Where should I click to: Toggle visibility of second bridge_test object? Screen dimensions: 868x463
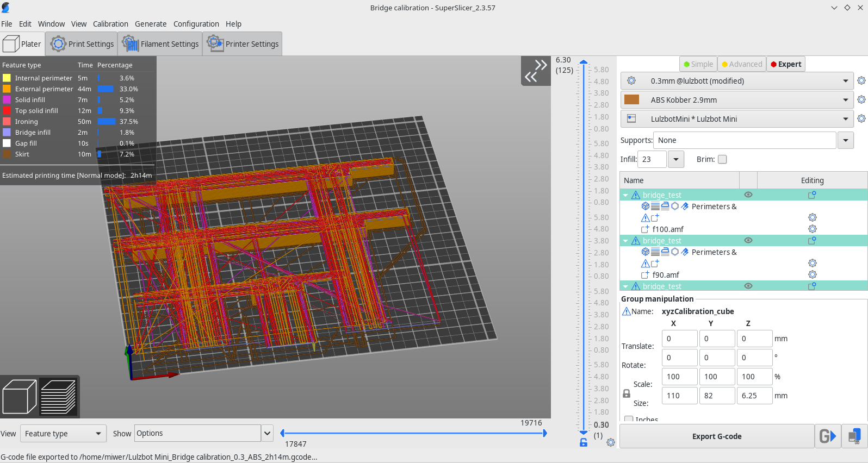click(748, 240)
